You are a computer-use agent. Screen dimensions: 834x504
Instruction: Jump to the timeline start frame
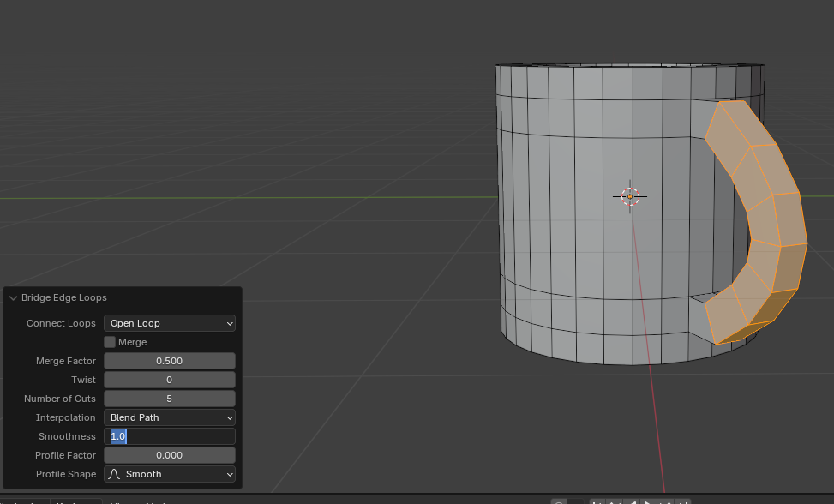coord(598,502)
